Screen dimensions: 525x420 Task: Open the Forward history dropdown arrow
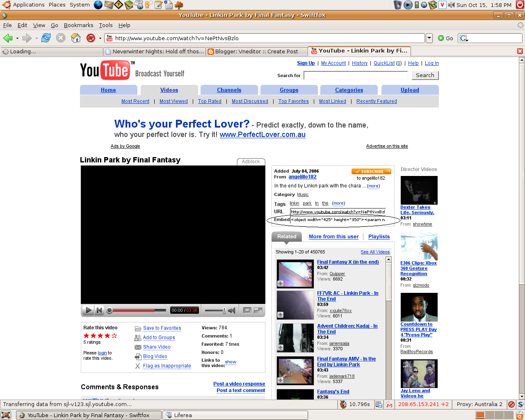pos(37,39)
